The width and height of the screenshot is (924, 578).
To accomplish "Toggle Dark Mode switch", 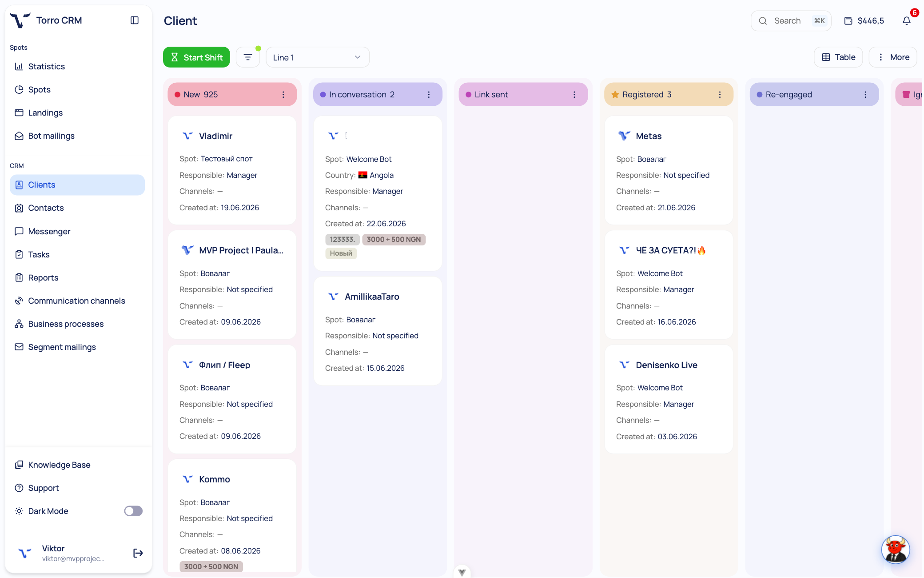I will coord(133,511).
